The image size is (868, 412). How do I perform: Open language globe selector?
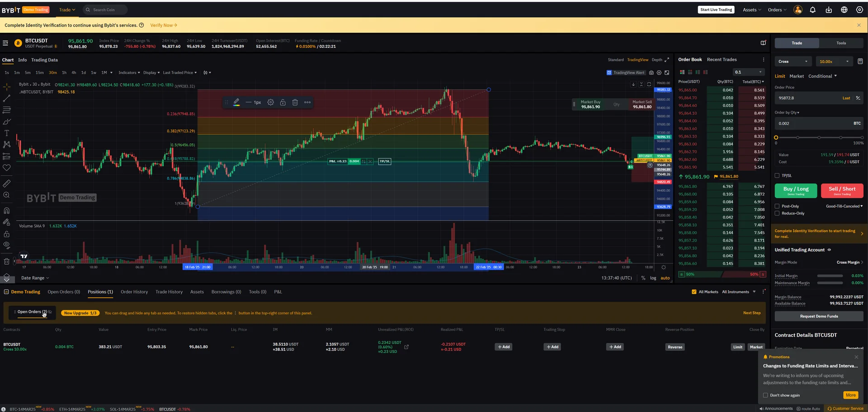pos(844,10)
